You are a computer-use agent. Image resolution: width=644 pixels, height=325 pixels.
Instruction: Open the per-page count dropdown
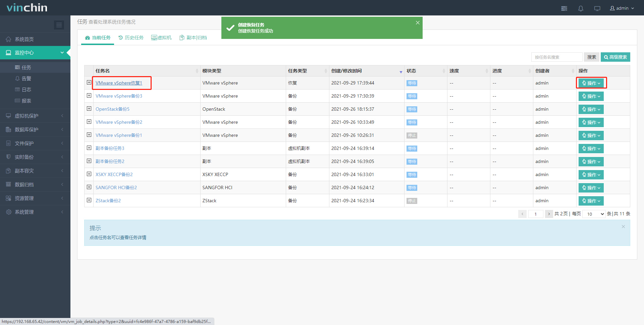594,214
